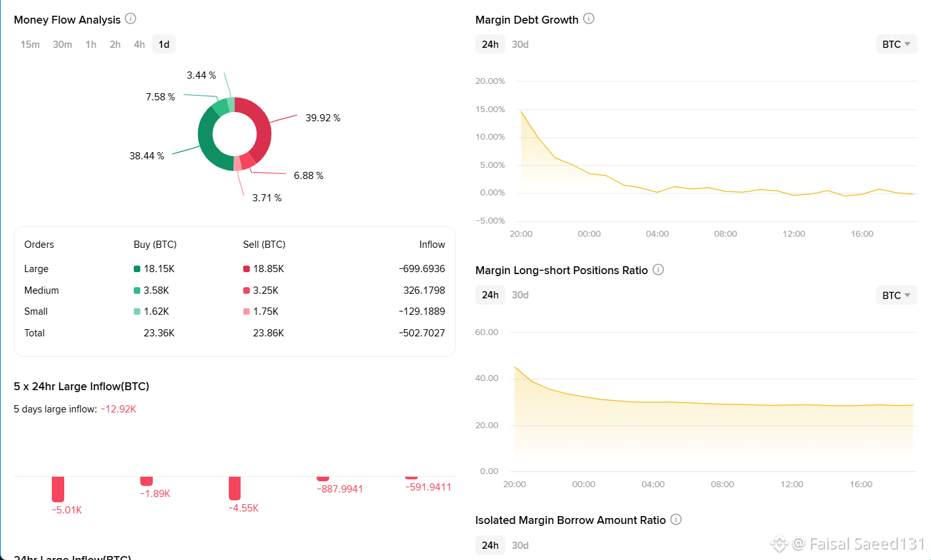
Task: Click Medium buy green legend marker
Action: click(x=137, y=290)
